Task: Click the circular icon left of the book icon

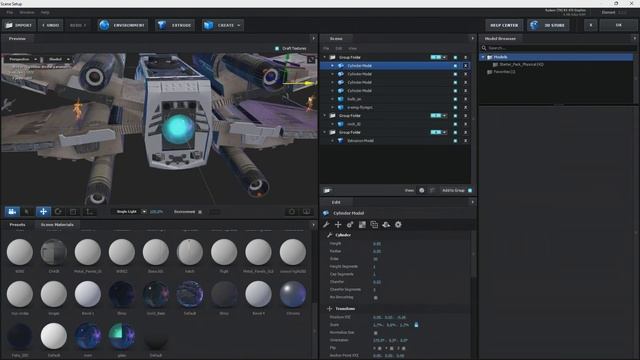Action: pos(292,211)
